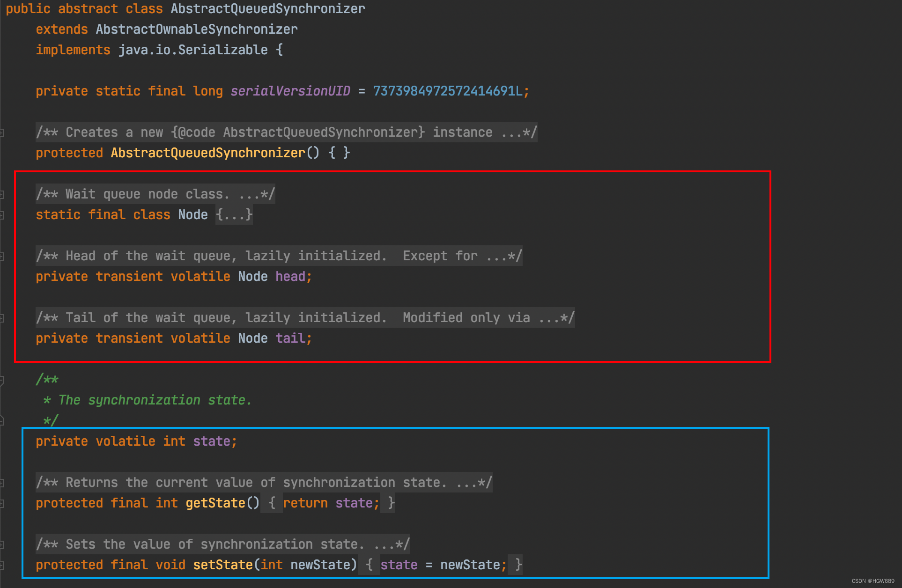Click 'return' keyword in getState body

(305, 503)
